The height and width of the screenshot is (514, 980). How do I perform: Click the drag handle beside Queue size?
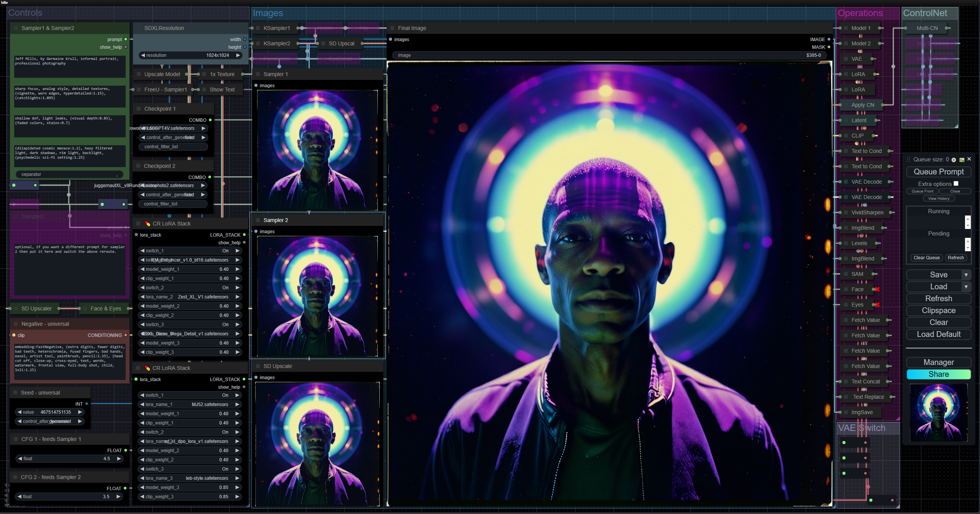[909, 159]
